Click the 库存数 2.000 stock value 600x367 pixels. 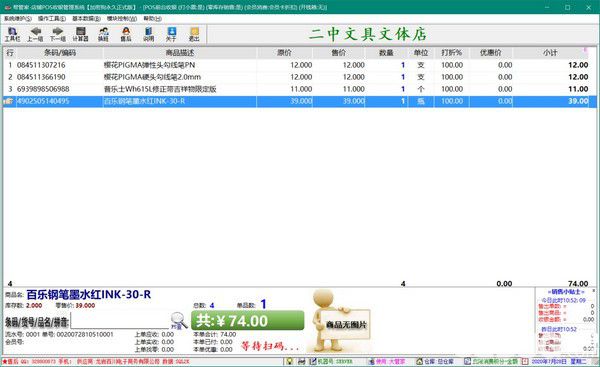coord(34,305)
